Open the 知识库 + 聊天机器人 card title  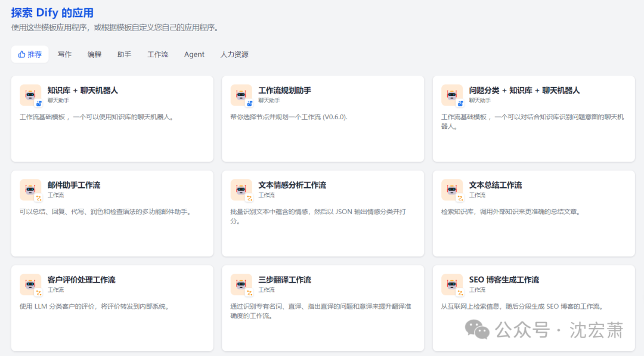coord(82,90)
